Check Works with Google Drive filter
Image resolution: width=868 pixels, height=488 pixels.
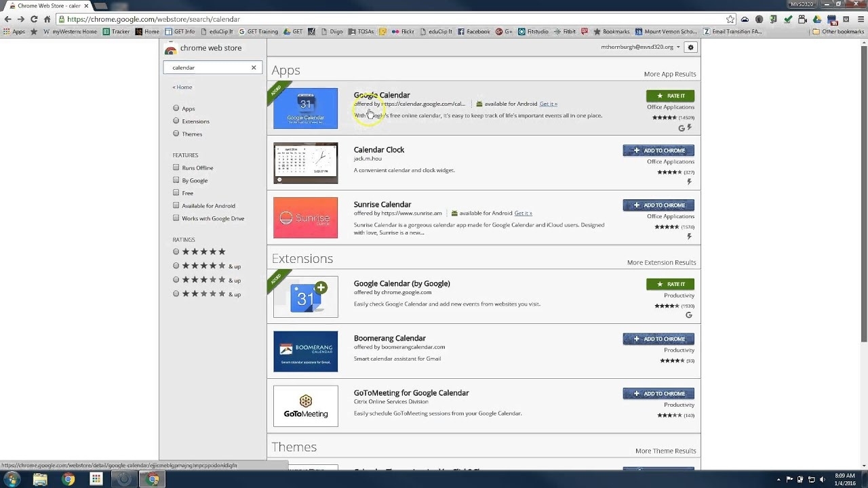[x=176, y=218]
